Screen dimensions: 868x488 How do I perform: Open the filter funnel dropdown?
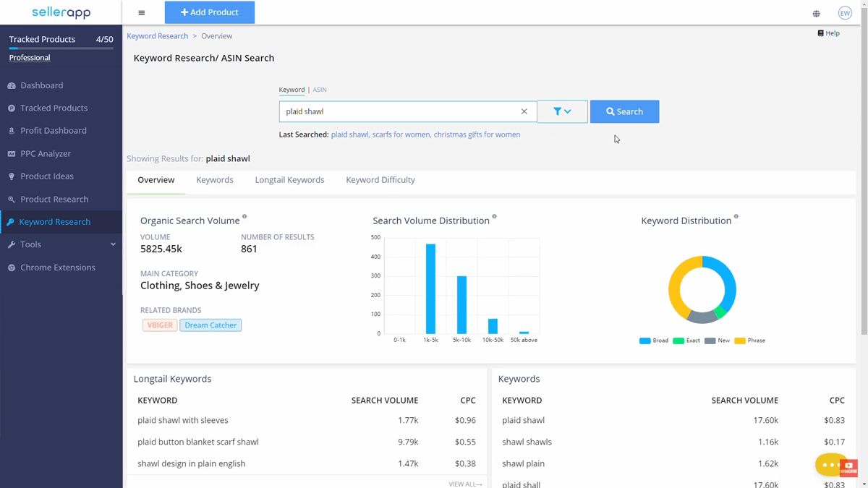point(563,111)
